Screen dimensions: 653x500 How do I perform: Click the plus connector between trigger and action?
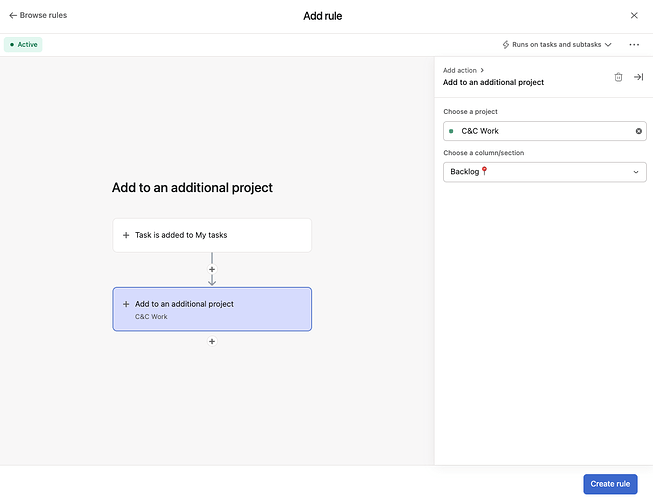click(212, 269)
